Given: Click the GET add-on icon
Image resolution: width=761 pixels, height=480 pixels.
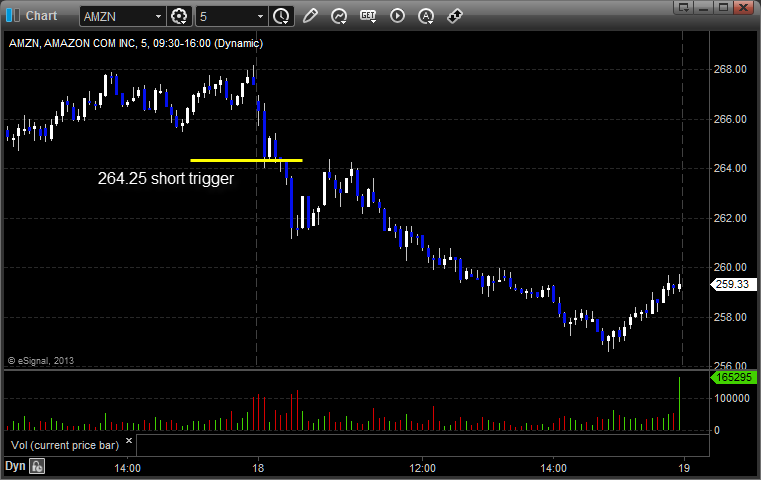Looking at the screenshot, I should 368,16.
